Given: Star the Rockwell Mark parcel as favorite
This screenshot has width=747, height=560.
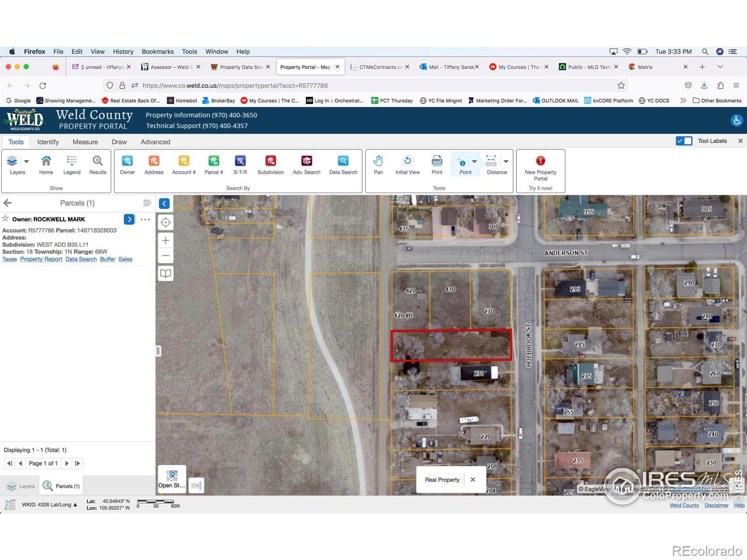Looking at the screenshot, I should point(6,218).
